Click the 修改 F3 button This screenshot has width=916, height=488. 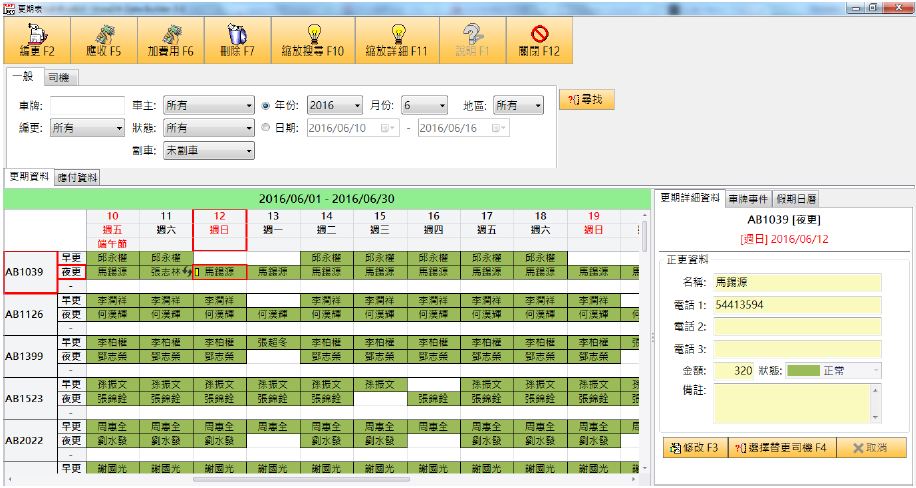695,448
